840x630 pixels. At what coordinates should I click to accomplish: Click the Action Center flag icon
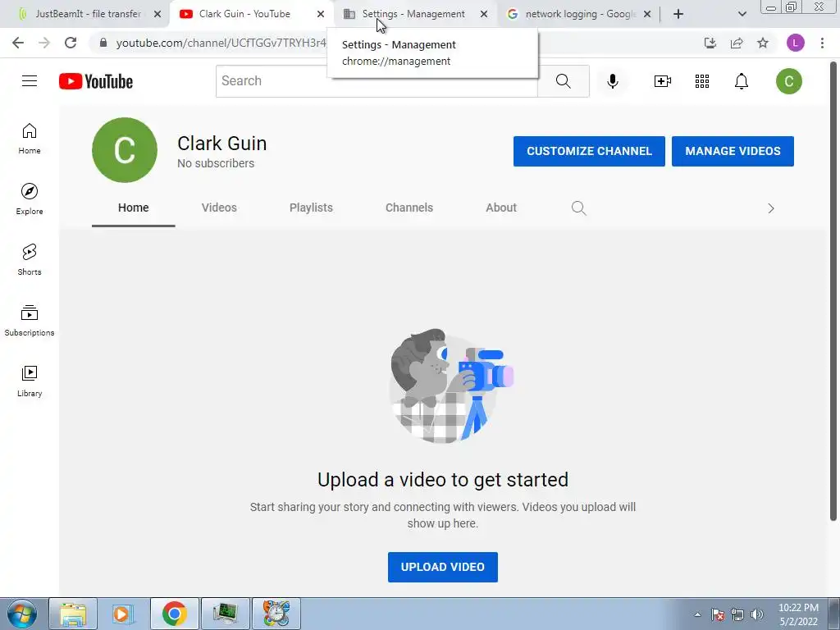point(718,614)
